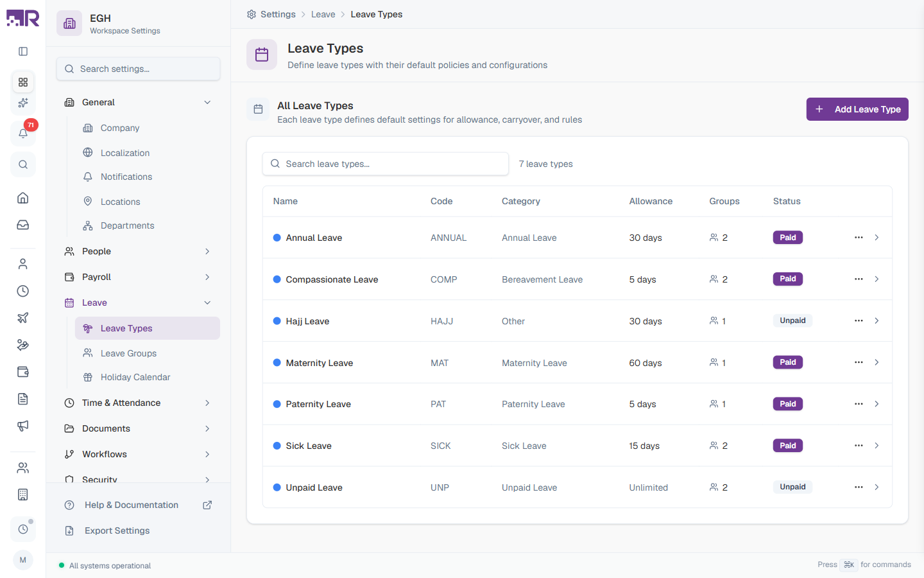Open the person profile icon in rail
The height and width of the screenshot is (578, 924).
pyautogui.click(x=23, y=264)
